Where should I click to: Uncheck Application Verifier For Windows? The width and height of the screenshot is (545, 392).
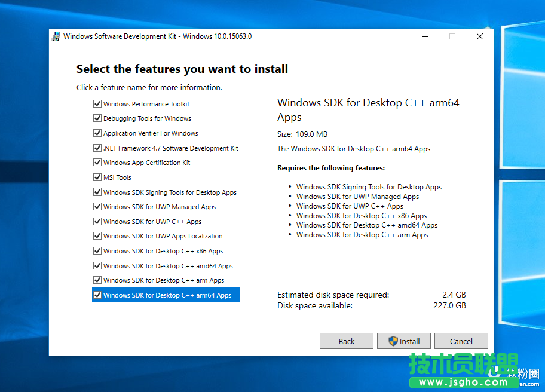click(x=97, y=133)
